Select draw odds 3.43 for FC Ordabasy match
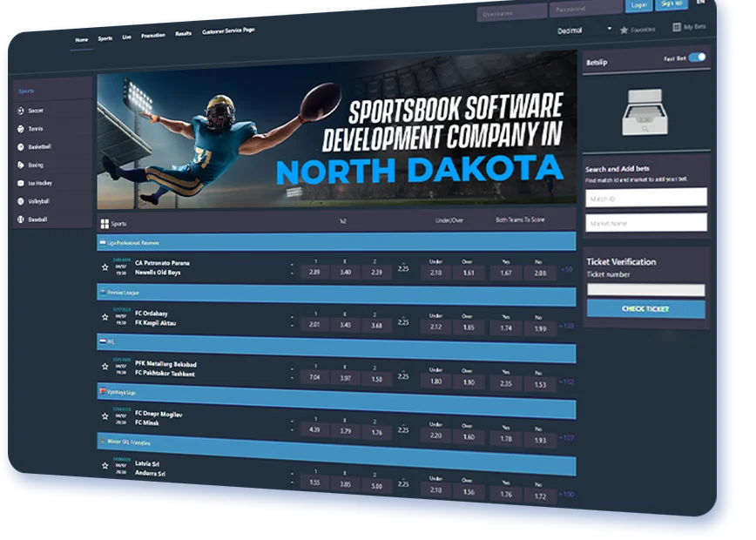This screenshot has height=540, width=756. click(345, 325)
